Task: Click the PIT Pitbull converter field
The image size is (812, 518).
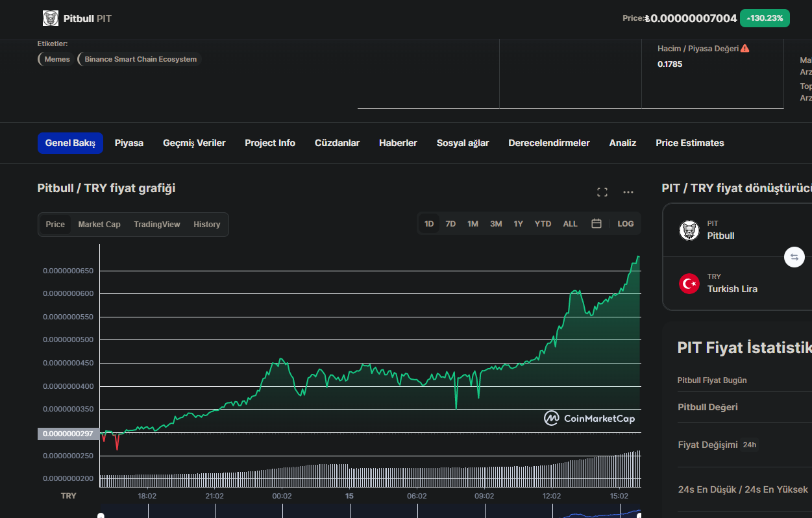Action: (x=737, y=230)
